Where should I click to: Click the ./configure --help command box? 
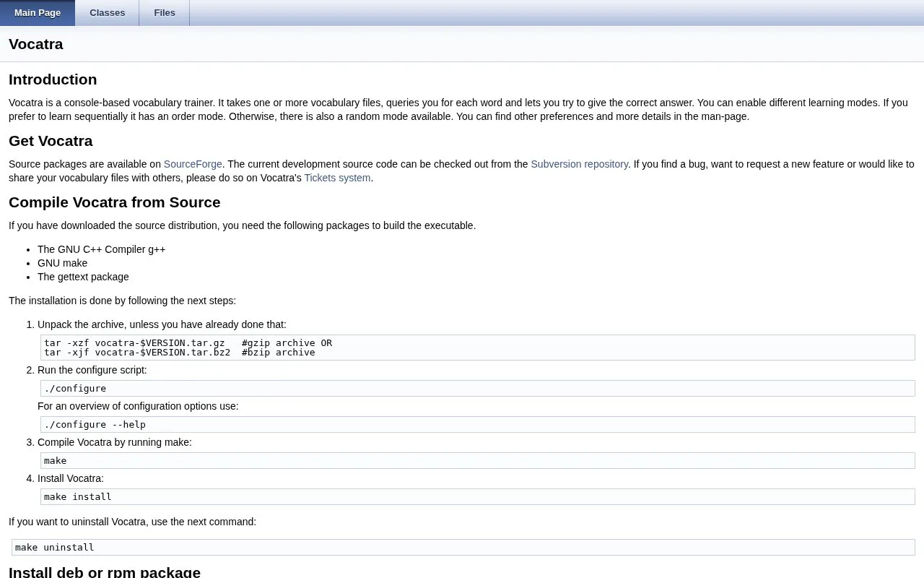coord(478,425)
